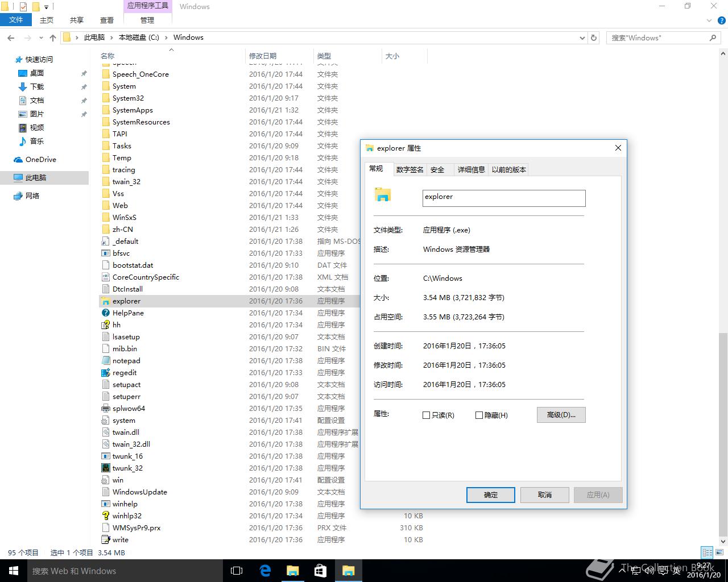Viewport: 728px width, 582px height.
Task: Open 下载 in navigation pane
Action: click(x=37, y=86)
